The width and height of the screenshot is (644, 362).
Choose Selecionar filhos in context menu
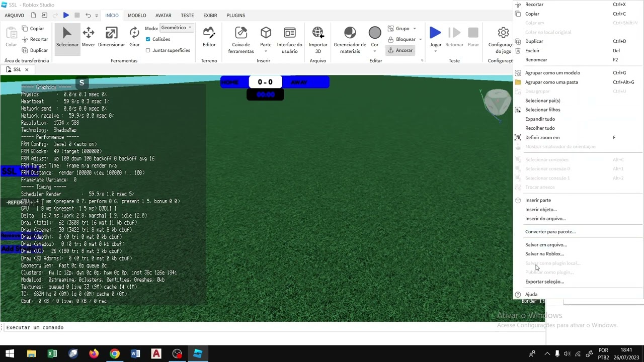(579, 110)
